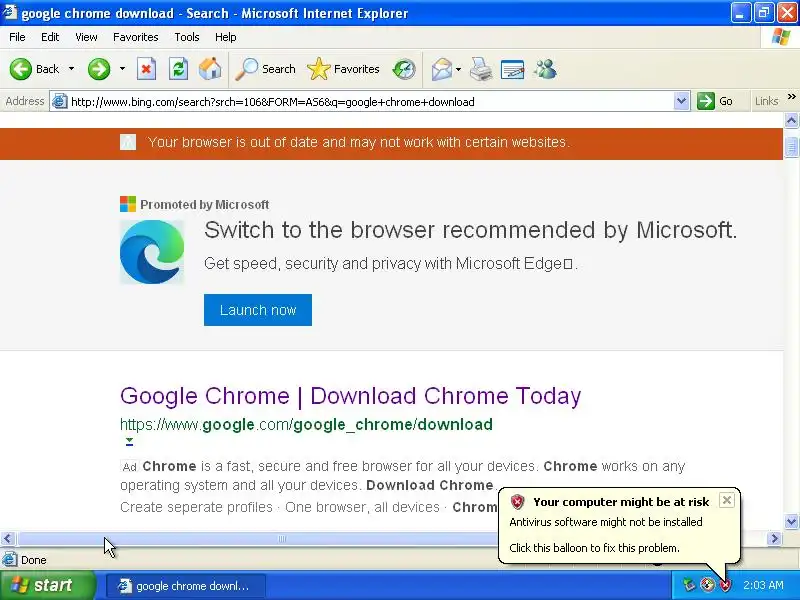The width and height of the screenshot is (800, 600).
Task: Expand the address bar dropdown
Action: (x=681, y=102)
